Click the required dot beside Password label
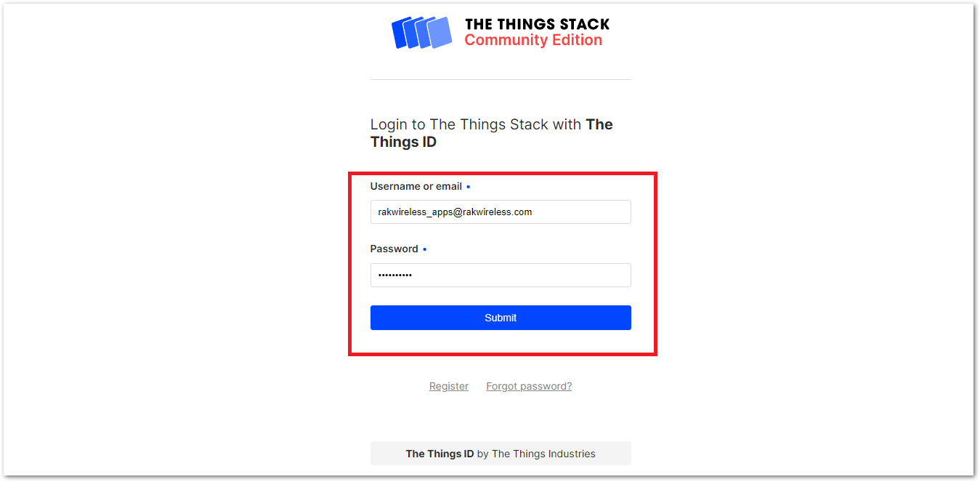Image resolution: width=980 pixels, height=482 pixels. pyautogui.click(x=424, y=250)
